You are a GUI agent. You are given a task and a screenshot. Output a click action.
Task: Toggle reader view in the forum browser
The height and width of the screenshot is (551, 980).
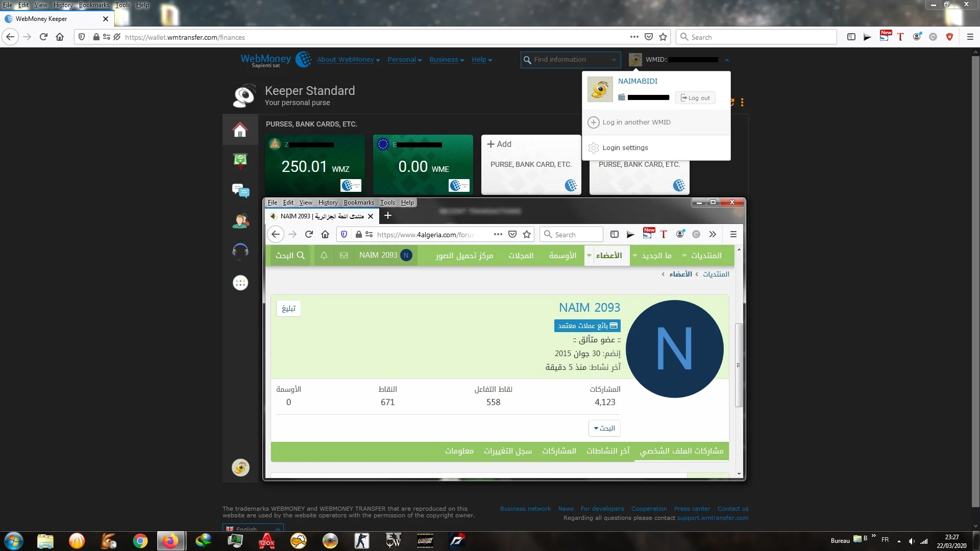(615, 234)
